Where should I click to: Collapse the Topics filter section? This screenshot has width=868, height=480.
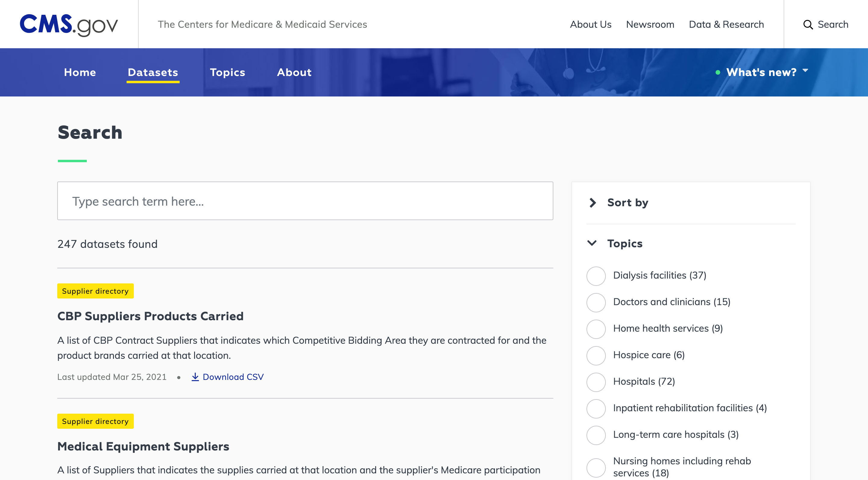592,243
